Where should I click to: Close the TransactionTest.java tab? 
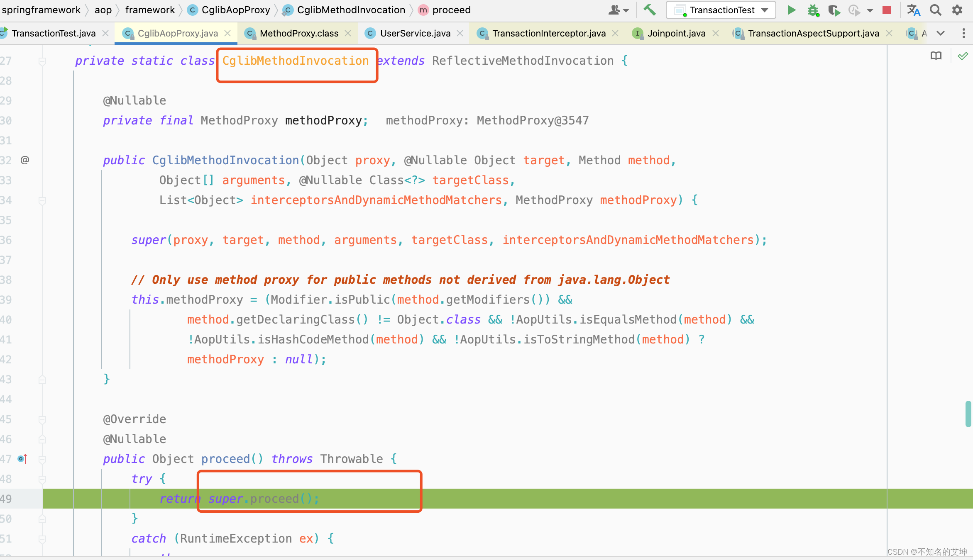(105, 33)
